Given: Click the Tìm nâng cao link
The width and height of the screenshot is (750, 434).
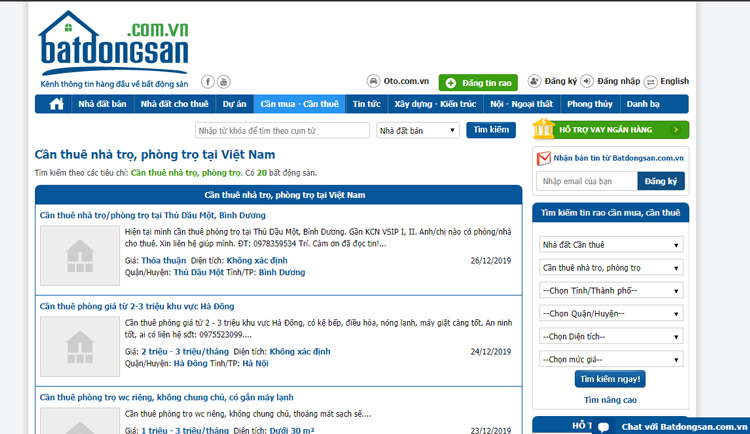Looking at the screenshot, I should click(610, 400).
